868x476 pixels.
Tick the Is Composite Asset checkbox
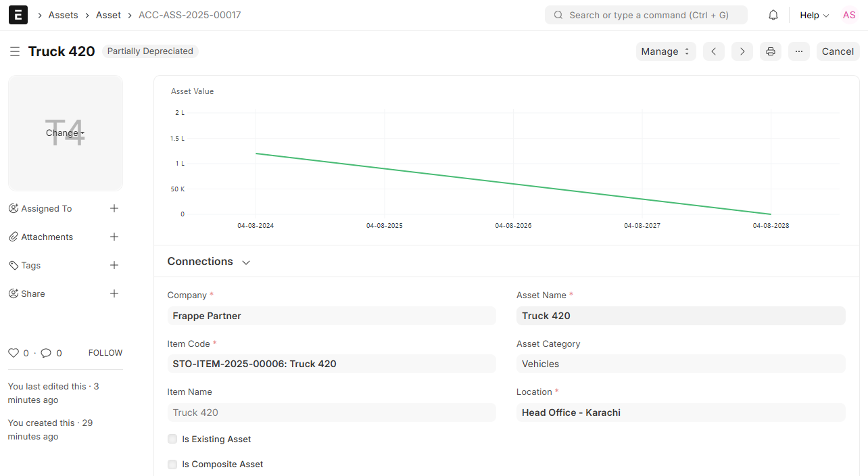[172, 465]
